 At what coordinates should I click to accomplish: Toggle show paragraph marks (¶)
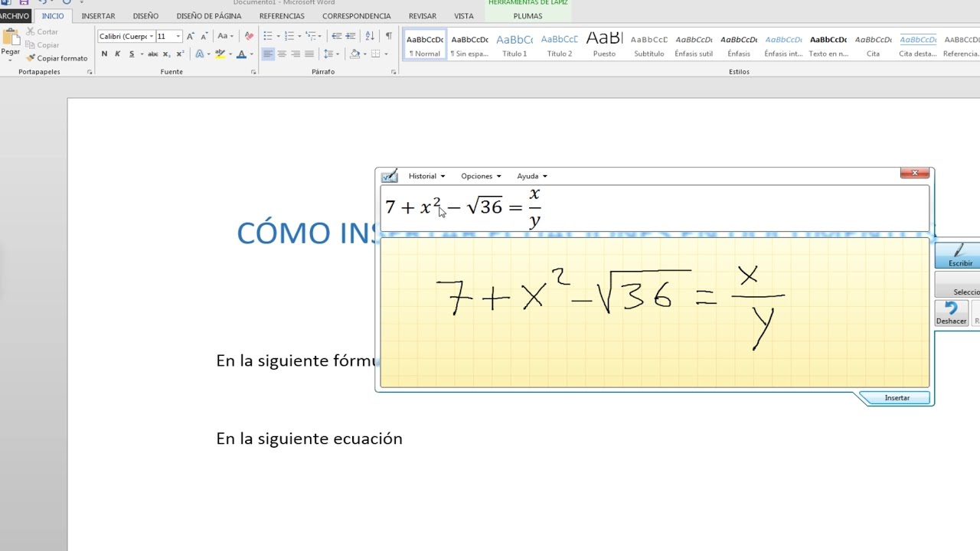point(389,36)
